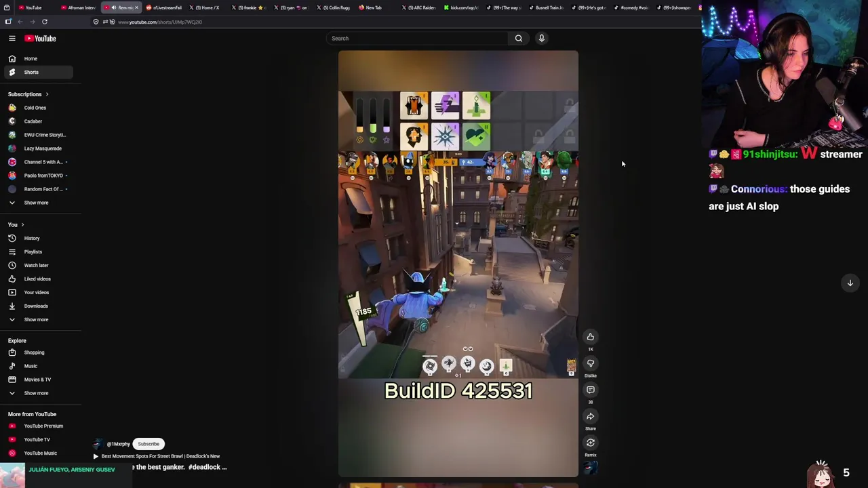This screenshot has width=868, height=488.
Task: Open the first YouTube browser tab
Action: pyautogui.click(x=35, y=7)
